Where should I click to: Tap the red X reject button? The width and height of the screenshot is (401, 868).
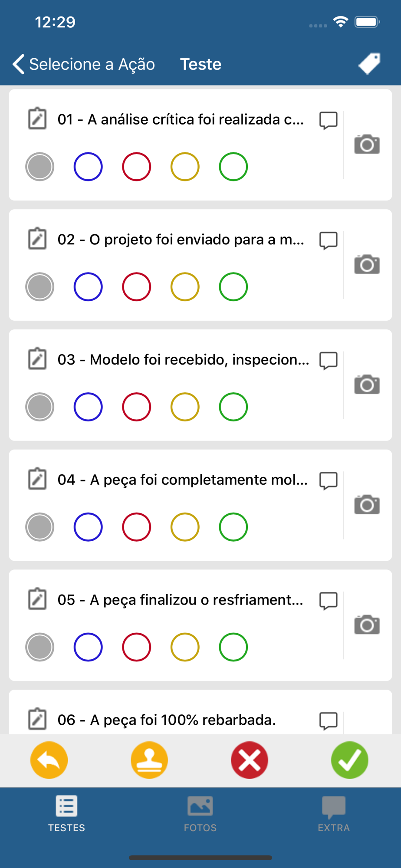(x=250, y=760)
